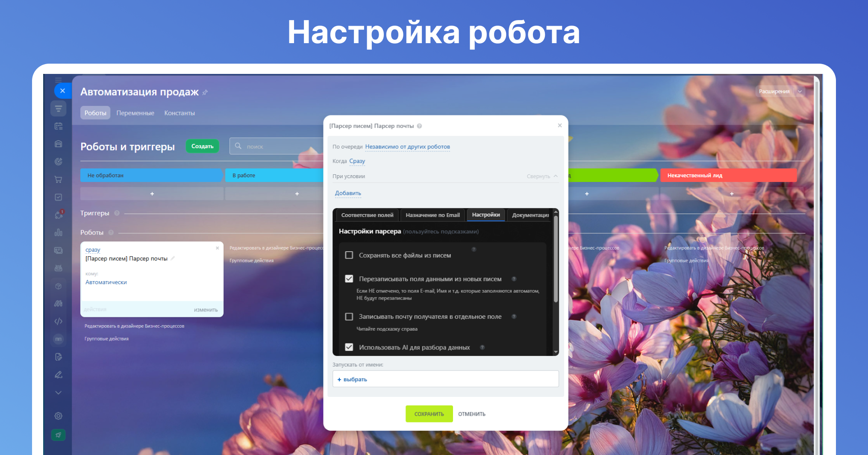Add robot under Не обработан stage
This screenshot has height=455, width=868.
click(x=152, y=194)
